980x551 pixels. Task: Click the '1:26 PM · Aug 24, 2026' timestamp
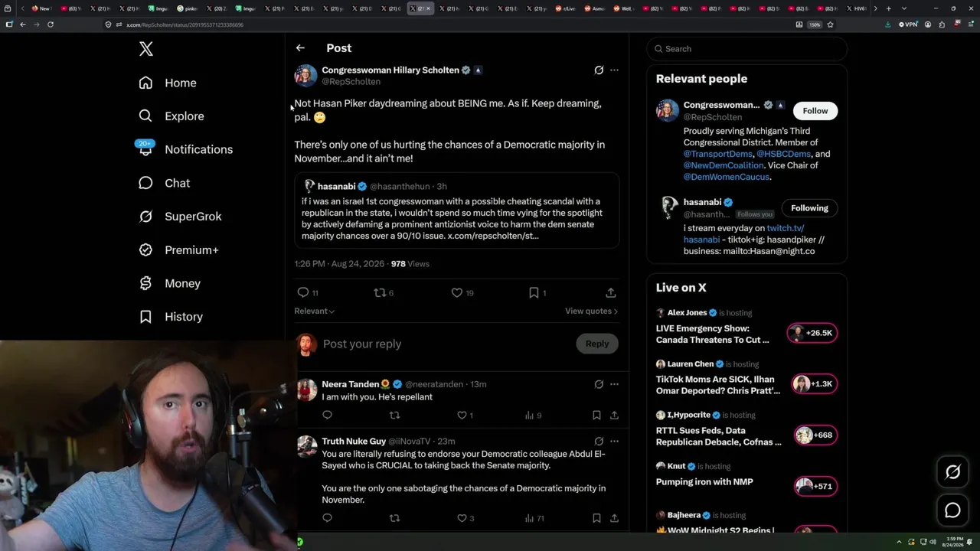click(x=341, y=264)
